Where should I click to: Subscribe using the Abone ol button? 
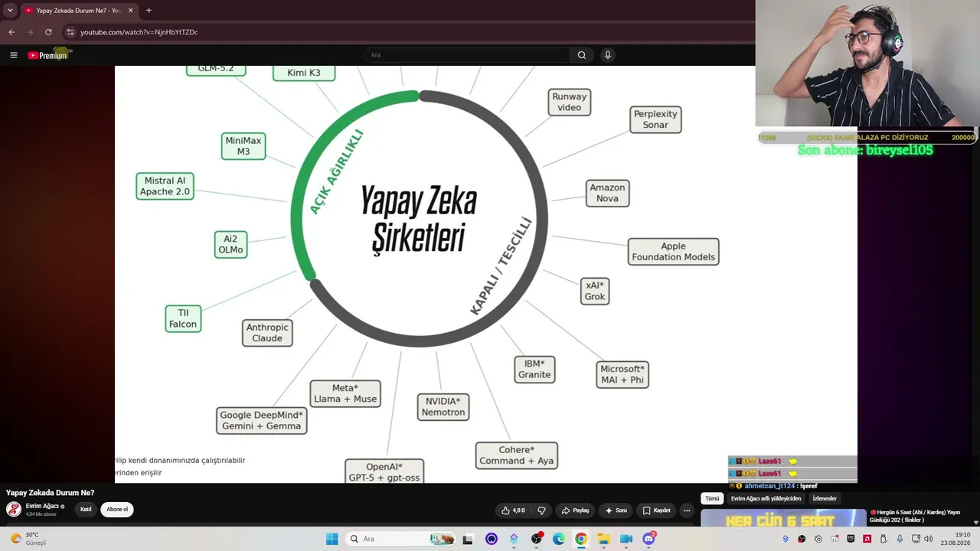coord(117,509)
